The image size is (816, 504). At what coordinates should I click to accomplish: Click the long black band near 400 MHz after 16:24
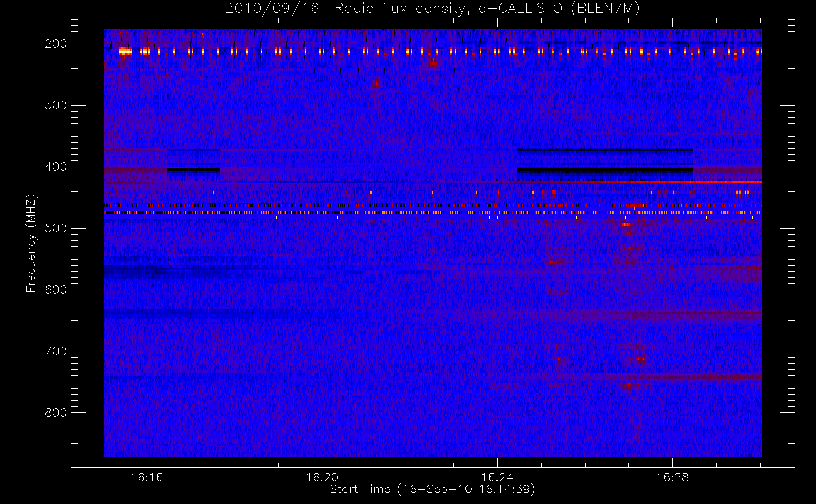[605, 170]
